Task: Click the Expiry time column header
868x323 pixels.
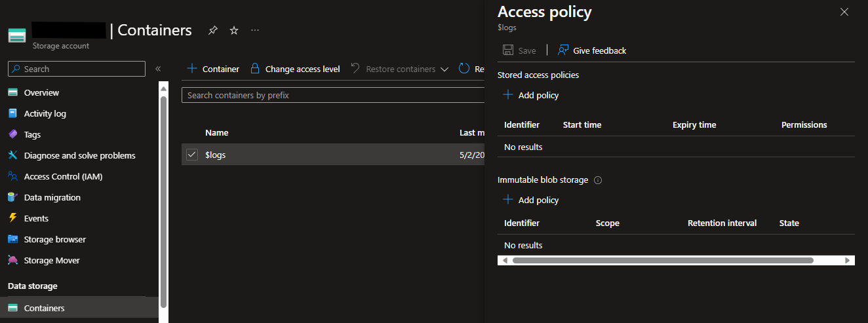Action: tap(694, 124)
